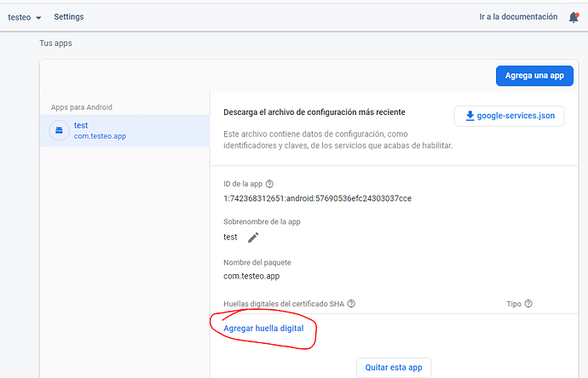Viewport: 588px width, 378px height.
Task: Switch to the Settings tab
Action: 68,17
